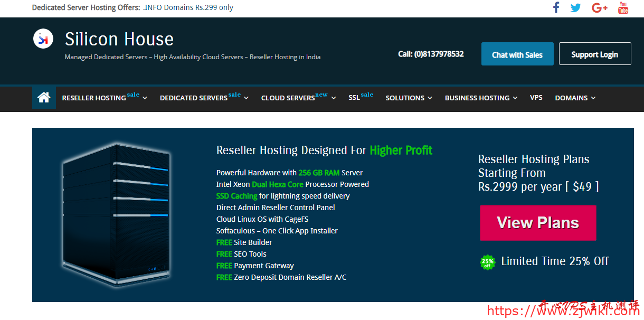This screenshot has height=320, width=644.
Task: Open the Twitter bird icon
Action: click(575, 7)
